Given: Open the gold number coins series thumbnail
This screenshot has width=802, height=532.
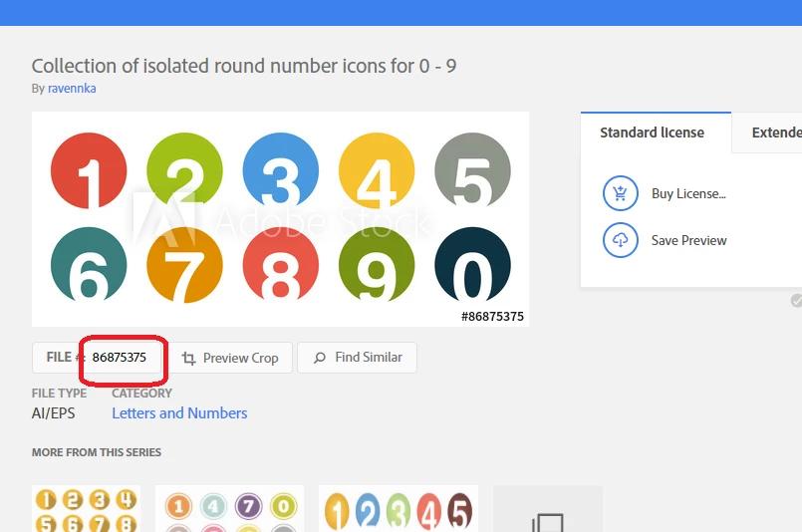Looking at the screenshot, I should click(86, 509).
